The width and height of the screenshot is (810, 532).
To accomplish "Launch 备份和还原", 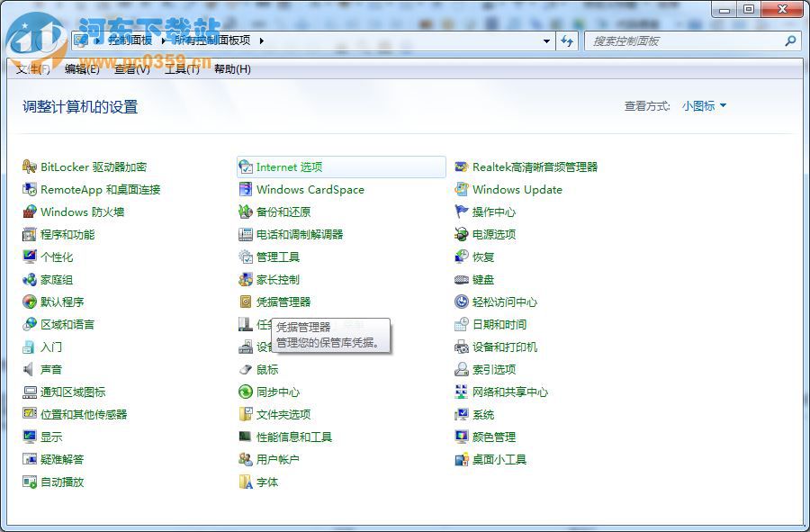I will pos(279,212).
